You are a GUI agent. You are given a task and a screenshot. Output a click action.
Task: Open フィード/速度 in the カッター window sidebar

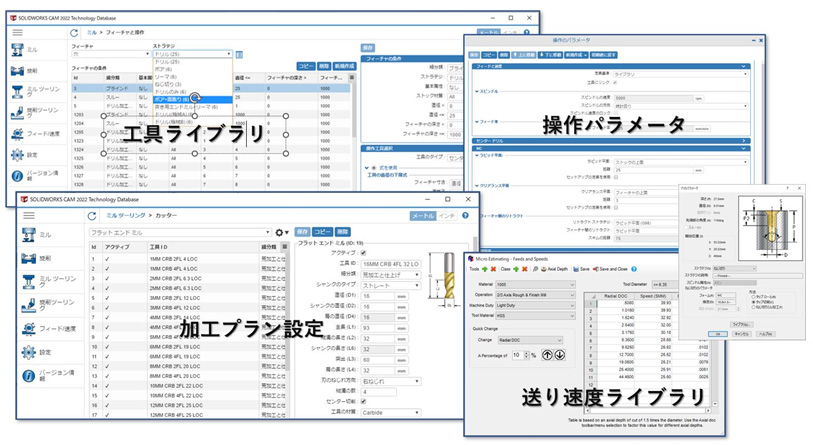[49, 328]
